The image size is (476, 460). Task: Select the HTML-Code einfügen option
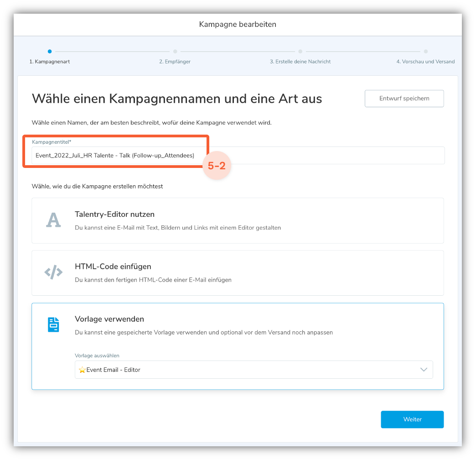[238, 273]
